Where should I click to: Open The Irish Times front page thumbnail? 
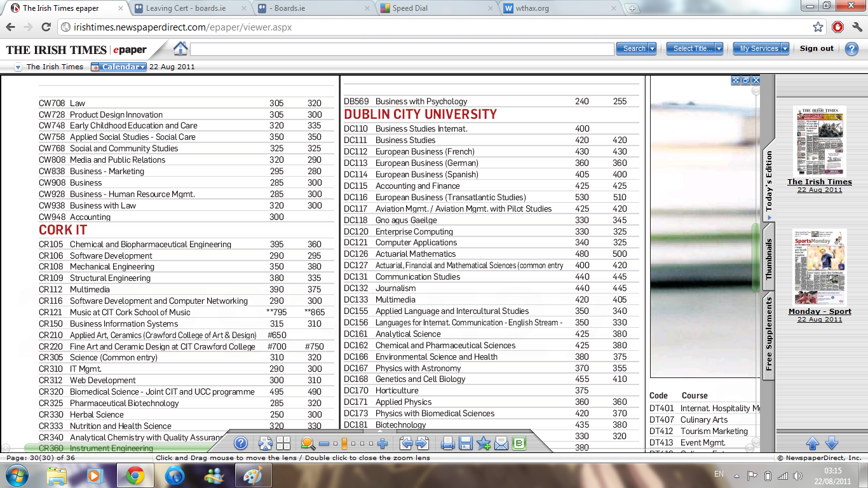click(x=820, y=141)
